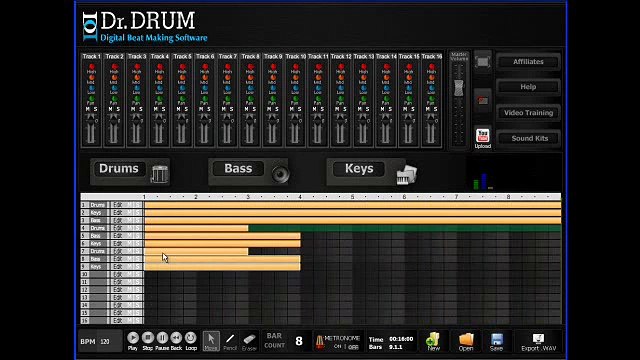Edit sequencer row 1 Drums
This screenshot has width=640, height=360.
(118, 205)
